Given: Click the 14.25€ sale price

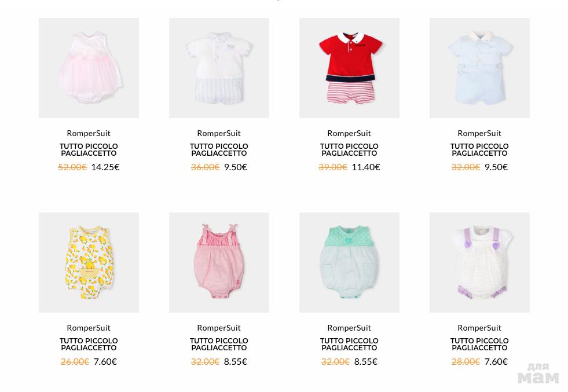Looking at the screenshot, I should click(105, 167).
